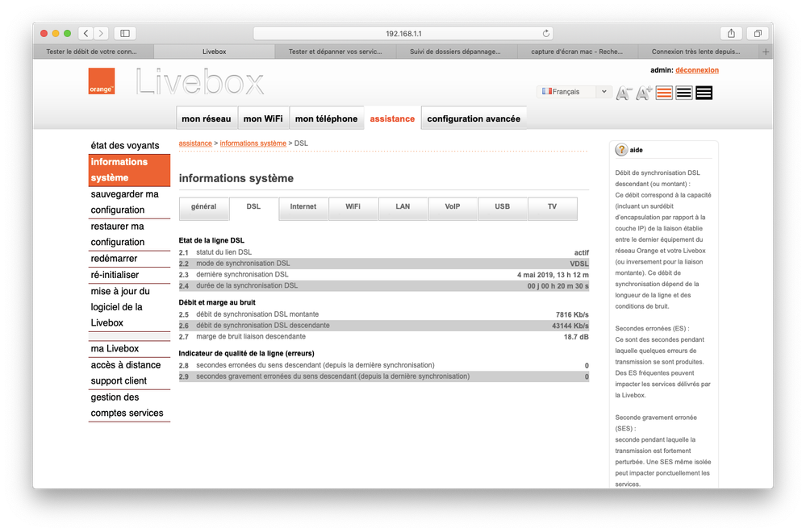Open the Français language dropdown
The width and height of the screenshot is (806, 532).
(x=574, y=92)
